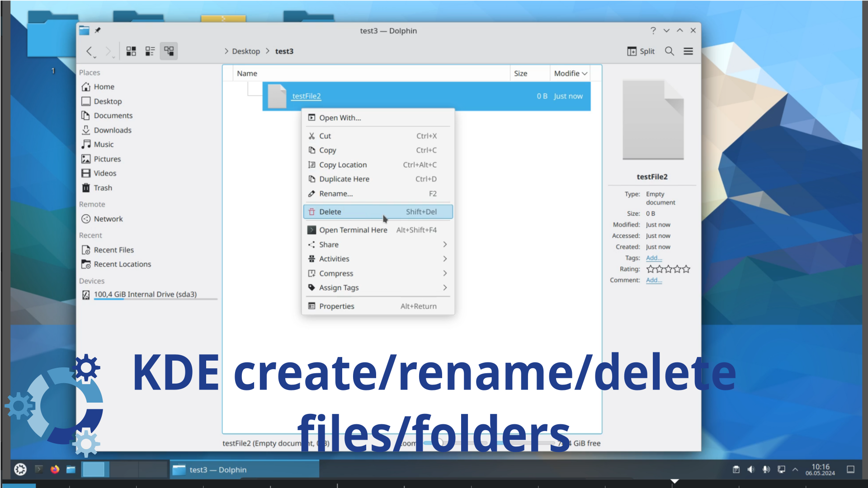Screen dimensions: 868x488
Task: Open the hamburger menu
Action: pyautogui.click(x=688, y=51)
